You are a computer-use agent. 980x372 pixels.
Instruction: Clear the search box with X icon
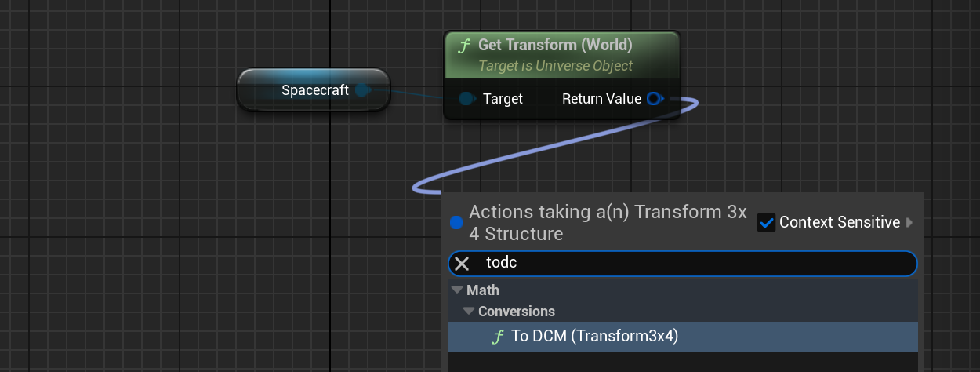click(x=462, y=264)
